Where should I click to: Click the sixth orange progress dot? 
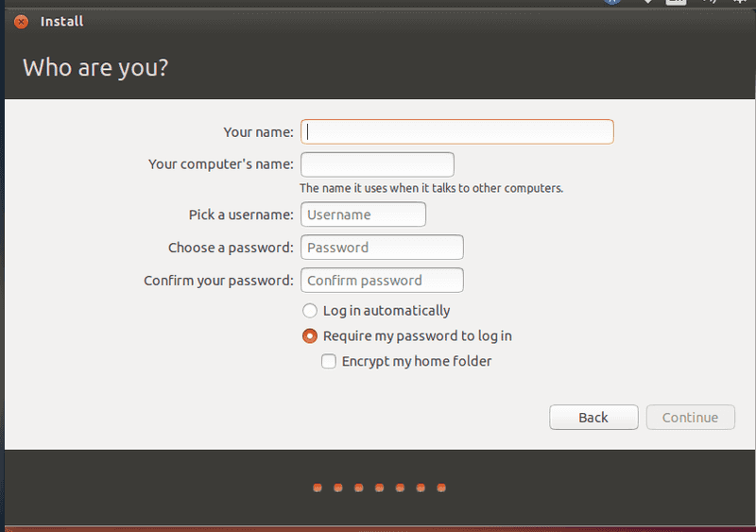click(x=421, y=489)
